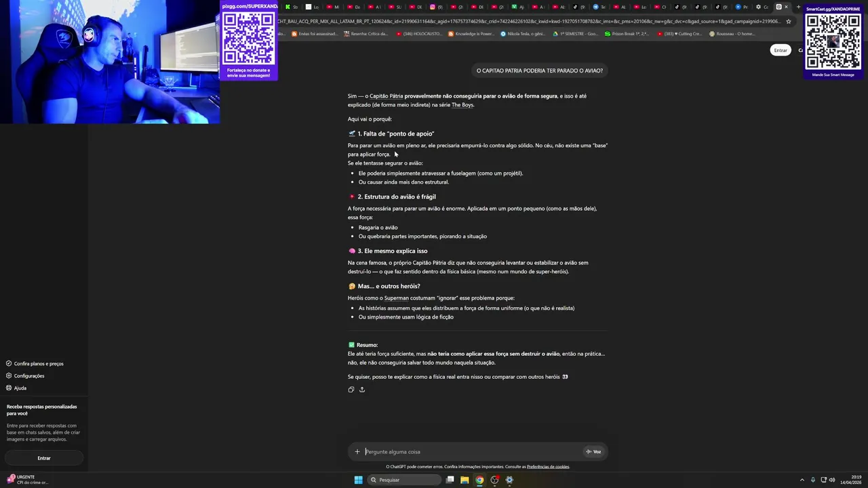Copy the ChatGPT response

pos(351,390)
